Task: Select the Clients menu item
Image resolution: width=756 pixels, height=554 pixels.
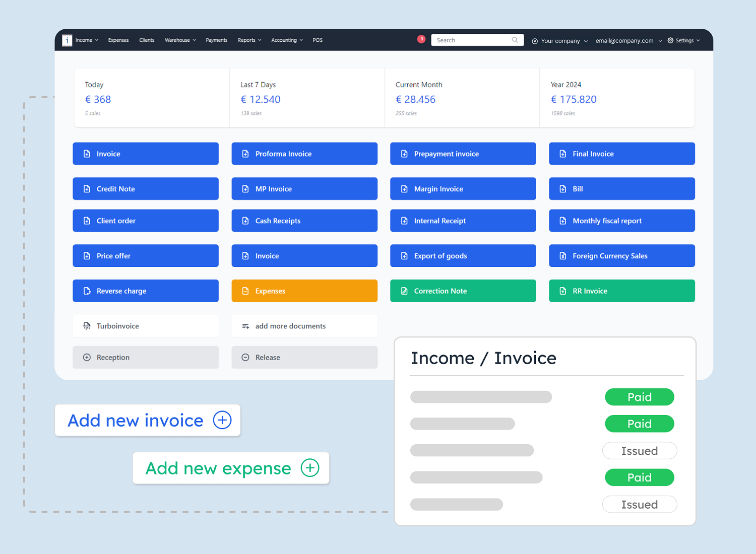Action: [x=147, y=40]
